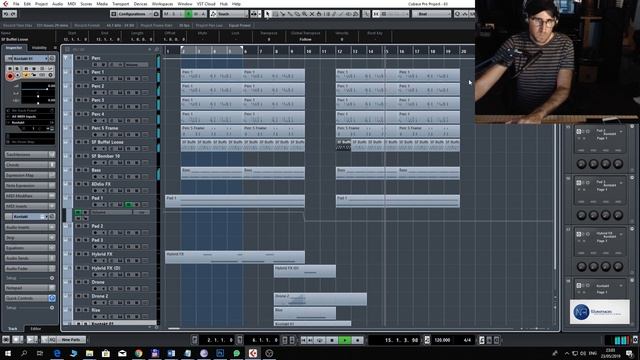Click the vertical scrollbar of the arrangement
The width and height of the screenshot is (640, 360).
click(x=555, y=198)
